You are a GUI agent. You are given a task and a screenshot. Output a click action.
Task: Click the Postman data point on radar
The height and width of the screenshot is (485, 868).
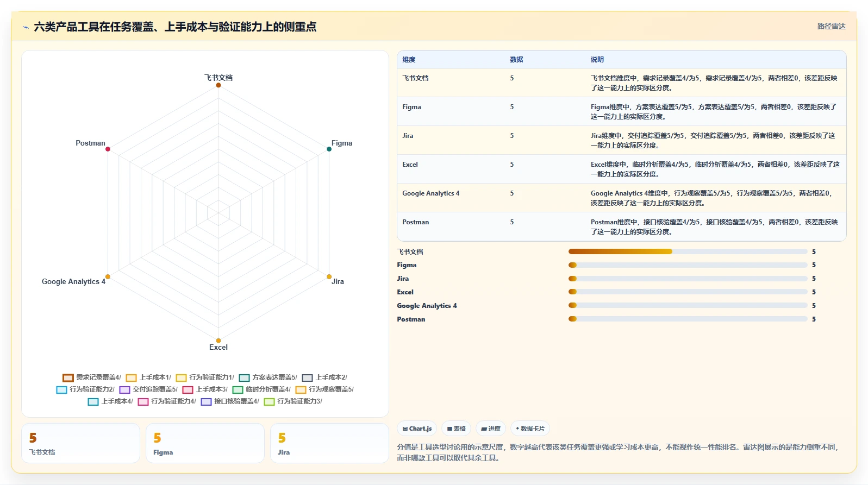(x=108, y=149)
